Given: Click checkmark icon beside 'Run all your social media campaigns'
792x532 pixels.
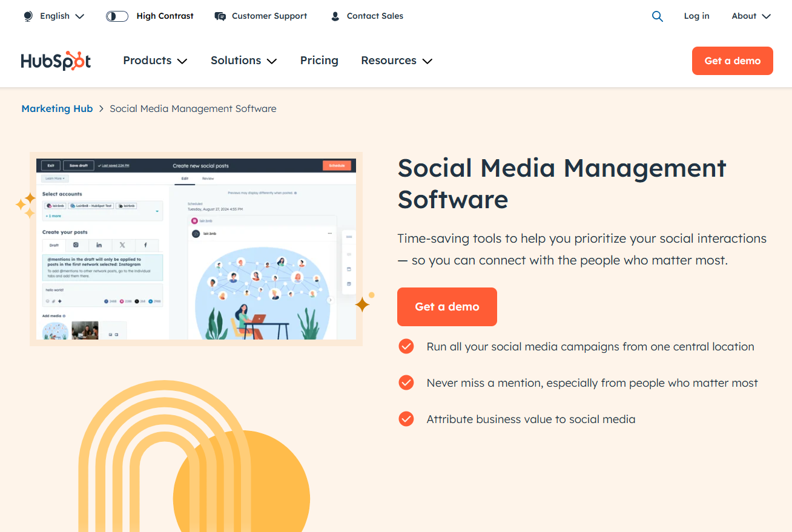Looking at the screenshot, I should (x=406, y=347).
